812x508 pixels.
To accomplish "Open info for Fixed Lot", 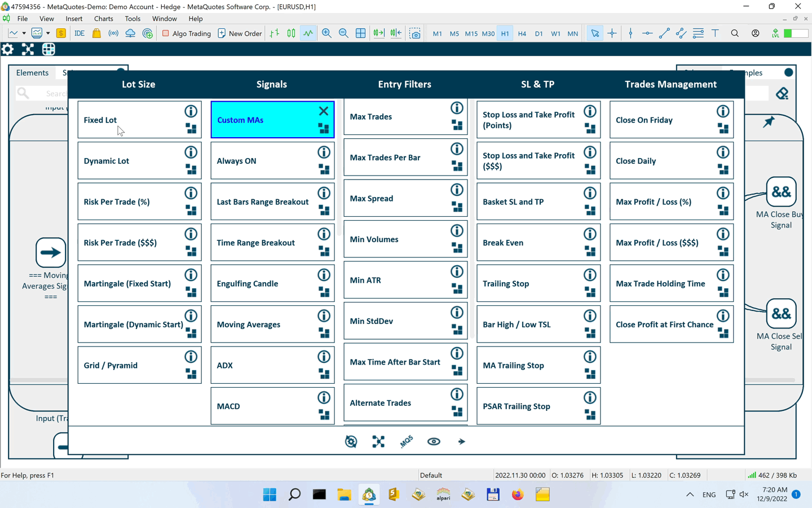I will [191, 111].
